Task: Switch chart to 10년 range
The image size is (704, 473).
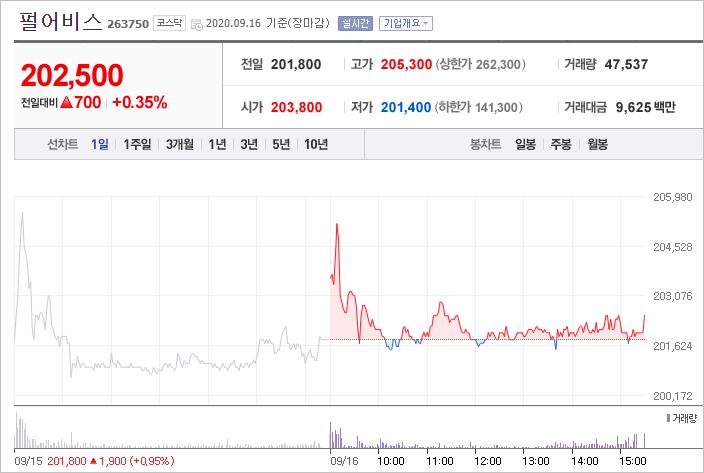Action: (316, 144)
